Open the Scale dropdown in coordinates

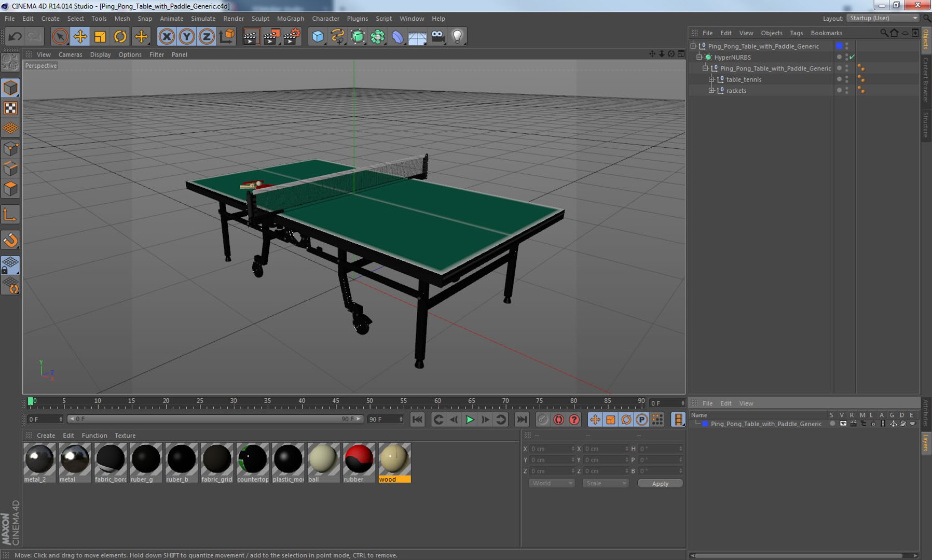[x=606, y=483]
